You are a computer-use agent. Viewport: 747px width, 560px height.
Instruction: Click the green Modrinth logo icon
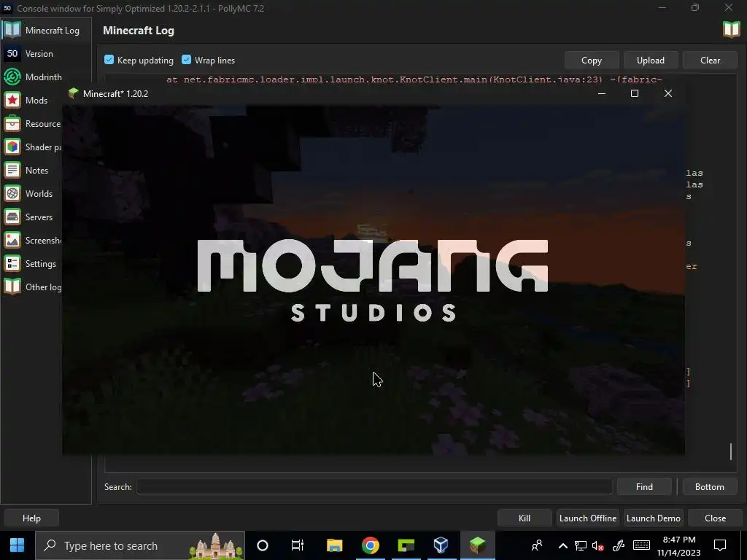click(x=12, y=77)
